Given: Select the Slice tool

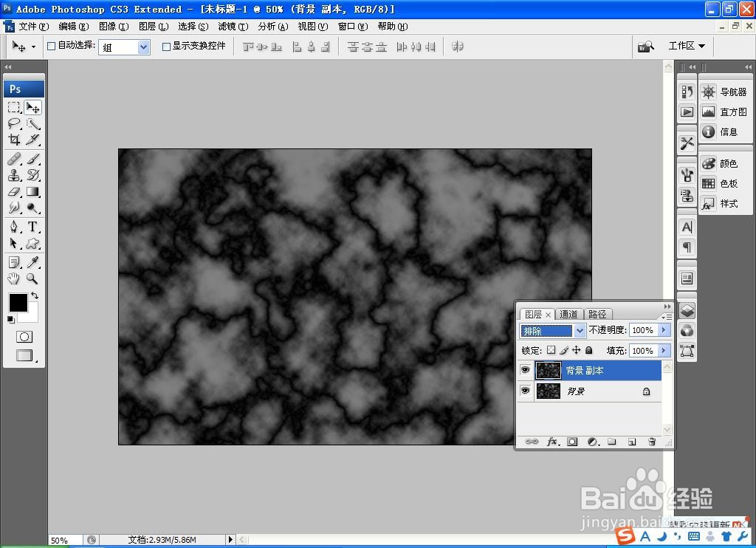Looking at the screenshot, I should [32, 140].
